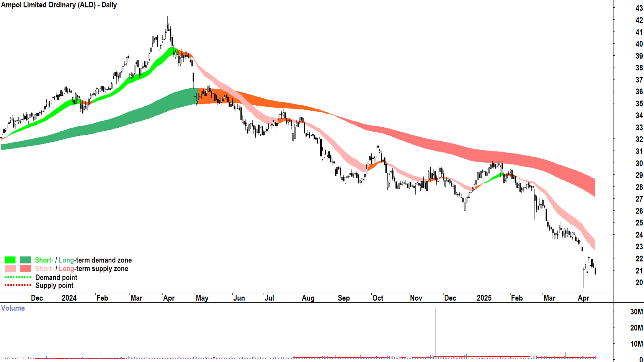
Task: Click the Demand point legend text
Action: coord(56,277)
